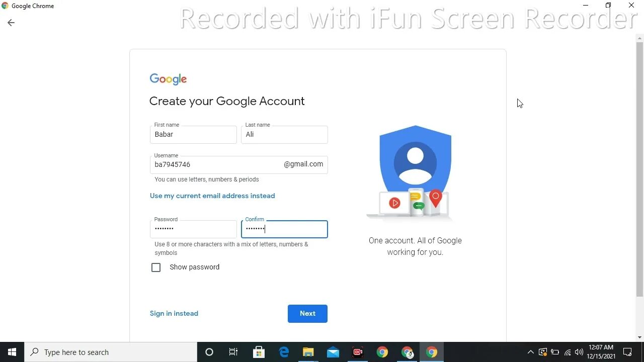Click the Next button

[307, 314]
